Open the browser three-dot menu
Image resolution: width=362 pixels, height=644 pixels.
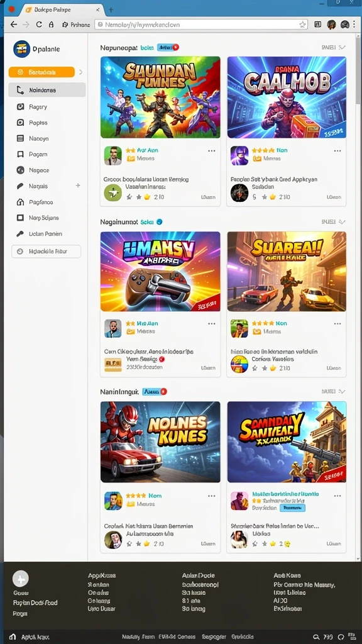pyautogui.click(x=354, y=25)
